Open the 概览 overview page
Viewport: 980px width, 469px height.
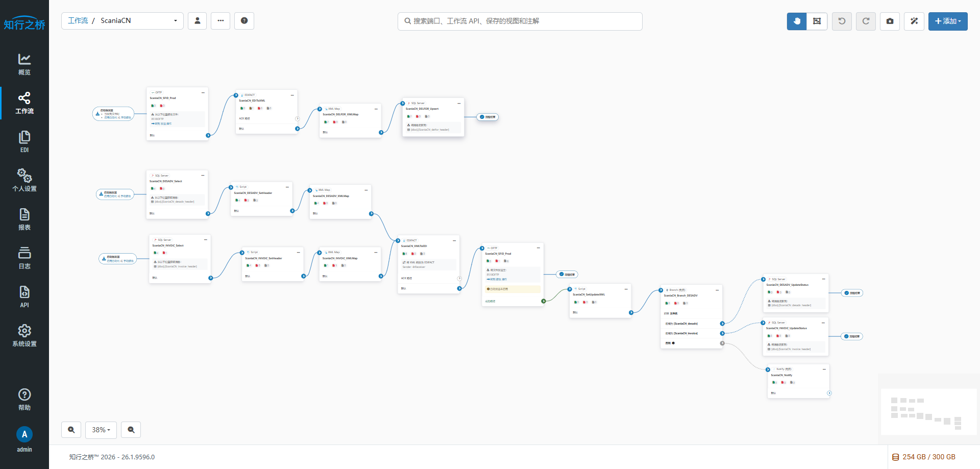[x=24, y=64]
